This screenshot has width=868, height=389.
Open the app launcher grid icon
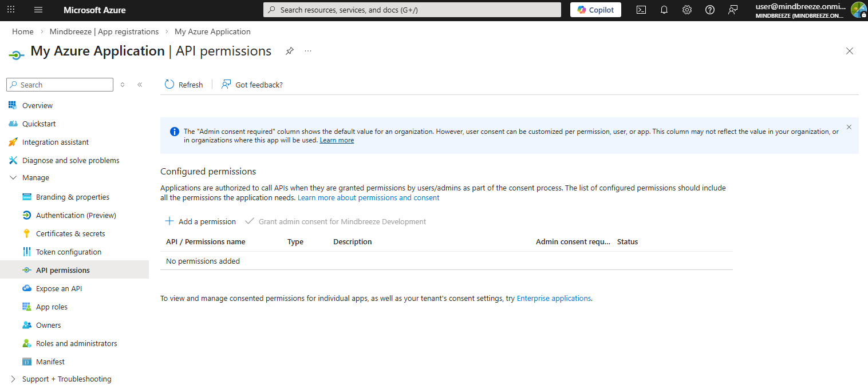pyautogui.click(x=11, y=10)
